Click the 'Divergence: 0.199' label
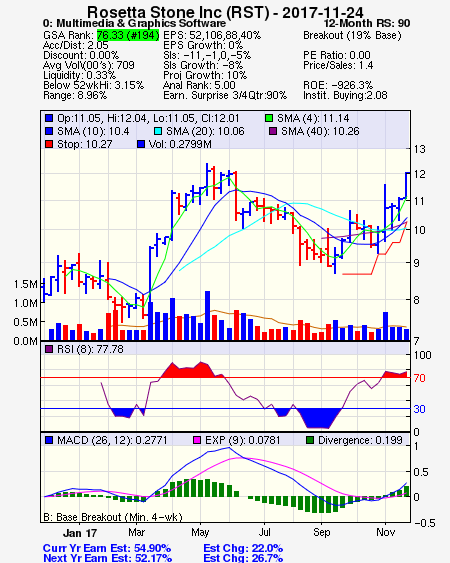 point(360,440)
